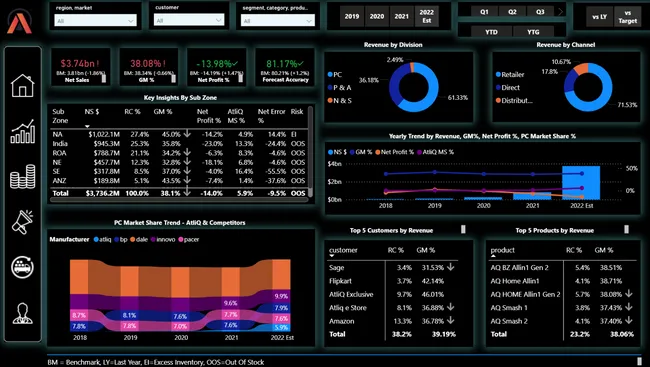This screenshot has width=650, height=367.
Task: Click the Forecast Accuracy KPI card
Action: pos(285,67)
